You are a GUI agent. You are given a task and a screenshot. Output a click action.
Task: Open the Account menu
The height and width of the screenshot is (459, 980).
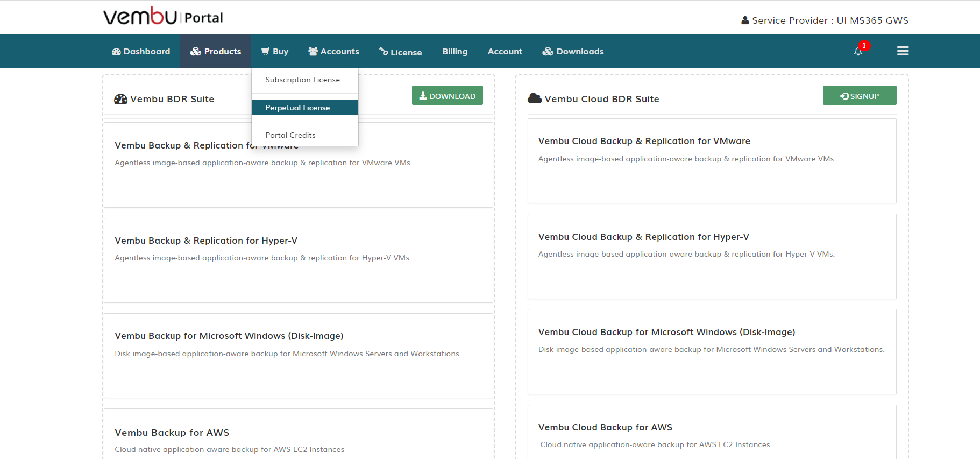505,52
